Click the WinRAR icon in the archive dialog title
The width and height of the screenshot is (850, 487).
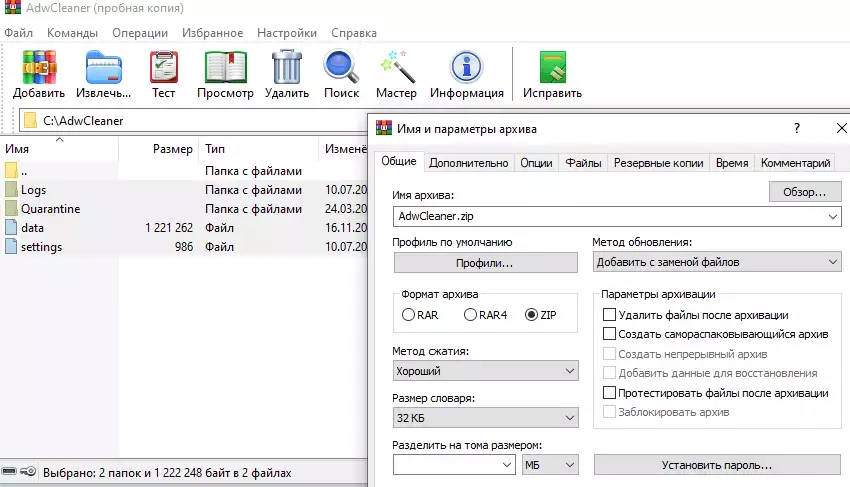tap(384, 129)
